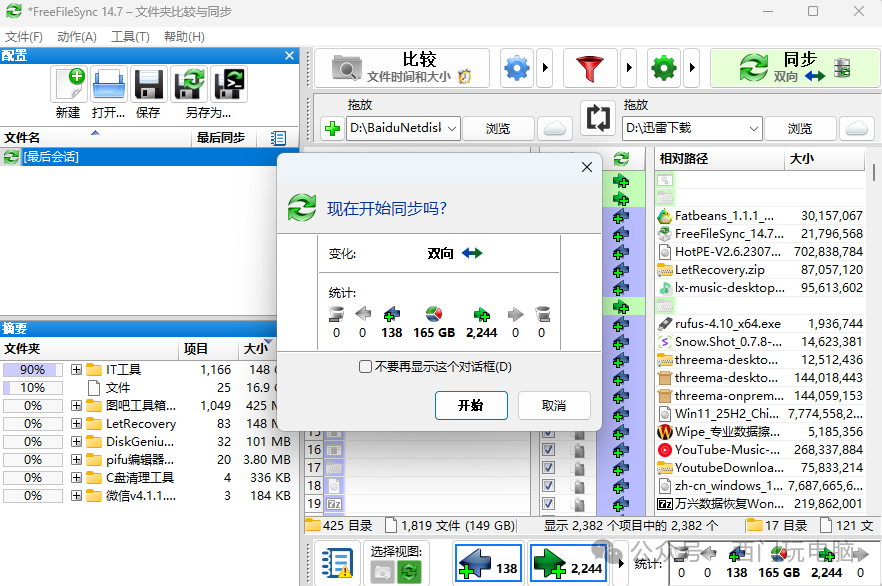Image resolution: width=882 pixels, height=586 pixels.
Task: Open left folder path dropdown D:\BaiduNetdisk
Action: click(x=452, y=128)
